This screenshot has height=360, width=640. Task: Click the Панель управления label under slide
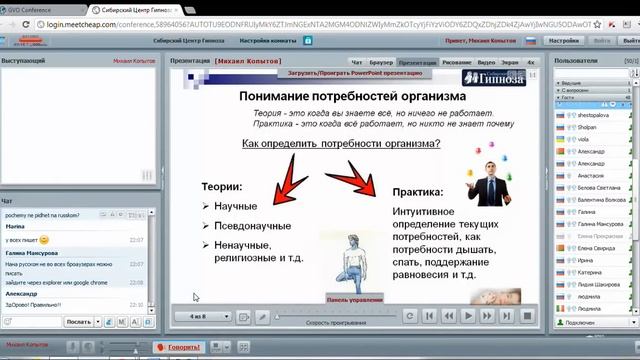[355, 300]
